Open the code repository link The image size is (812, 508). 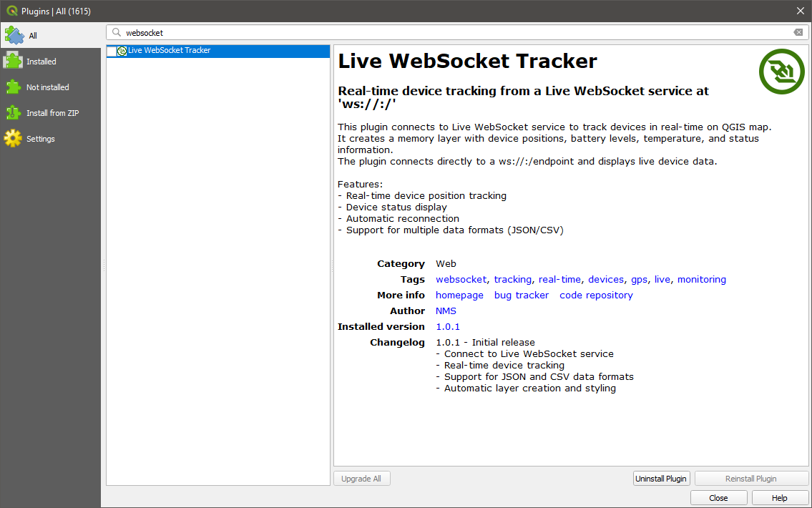coord(596,295)
